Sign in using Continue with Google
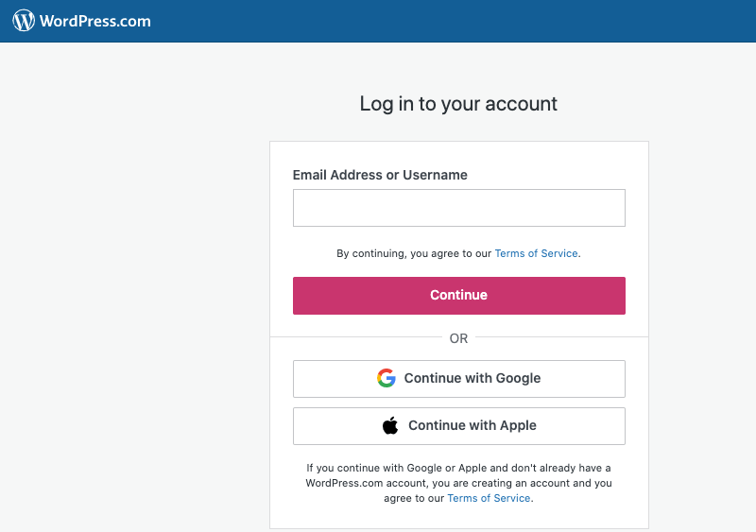 click(459, 379)
